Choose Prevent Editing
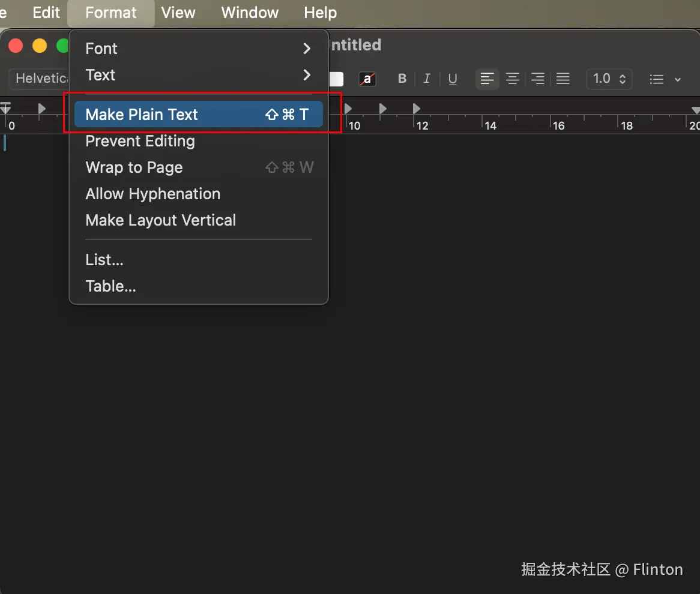 198,141
